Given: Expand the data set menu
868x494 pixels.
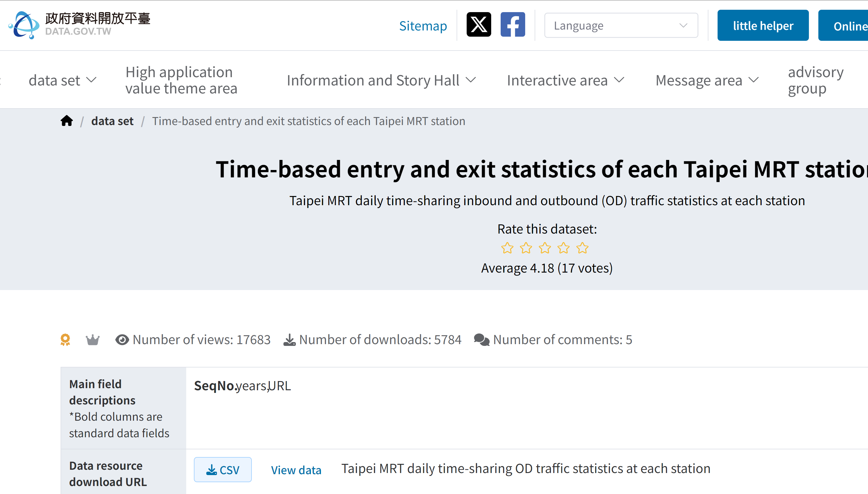Looking at the screenshot, I should (x=63, y=80).
